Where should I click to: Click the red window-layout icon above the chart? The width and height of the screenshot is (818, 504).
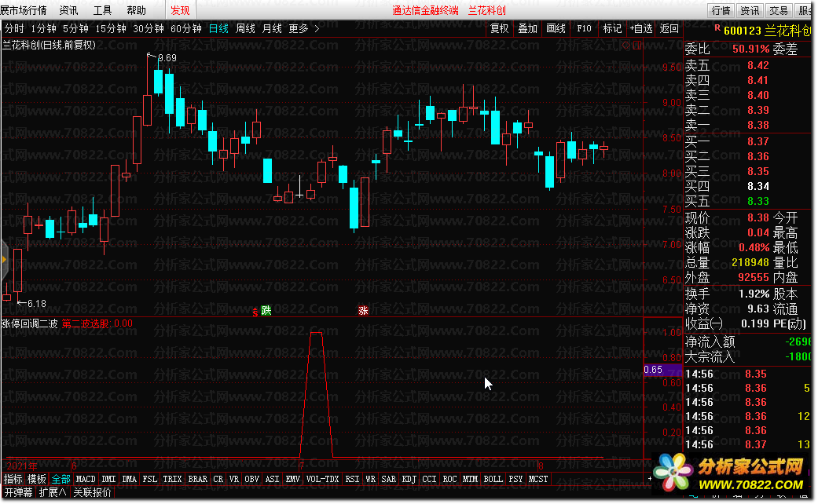point(637,46)
